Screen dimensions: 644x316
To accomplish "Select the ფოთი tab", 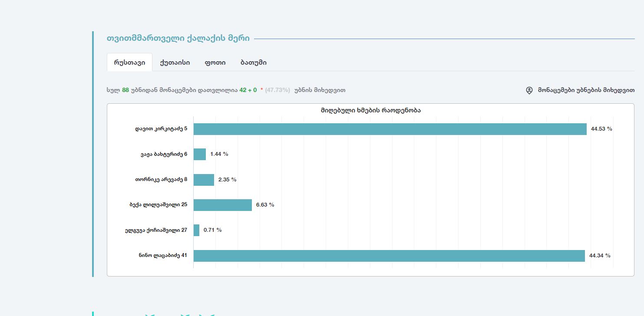I will [x=215, y=62].
